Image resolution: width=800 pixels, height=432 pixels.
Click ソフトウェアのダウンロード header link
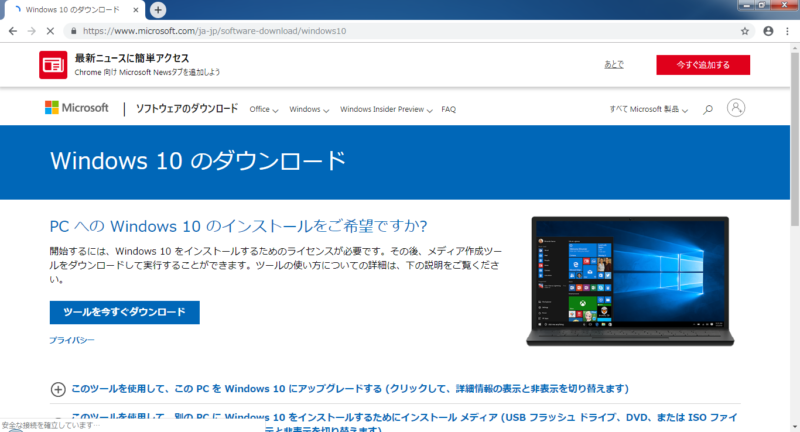pyautogui.click(x=187, y=108)
